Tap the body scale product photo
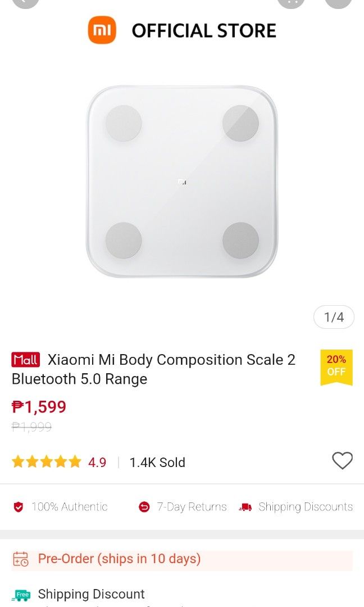The image size is (364, 607). click(x=182, y=180)
